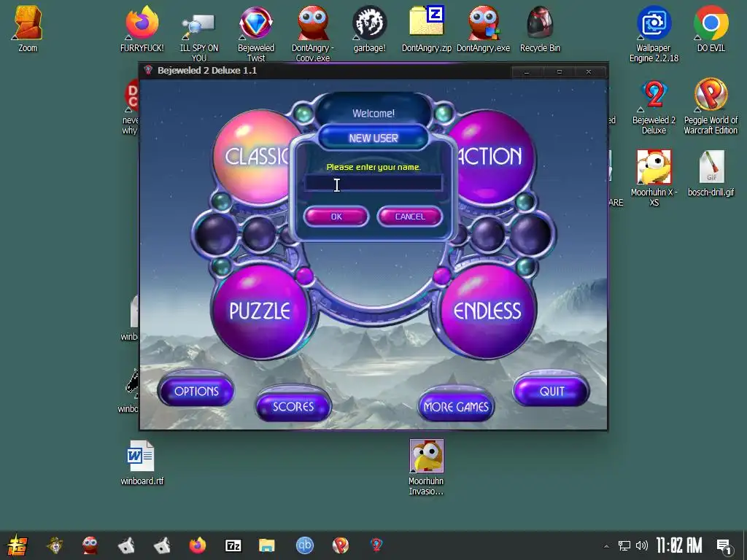Switch to Bejeweled 2 taskbar icon
The width and height of the screenshot is (747, 560).
click(376, 545)
